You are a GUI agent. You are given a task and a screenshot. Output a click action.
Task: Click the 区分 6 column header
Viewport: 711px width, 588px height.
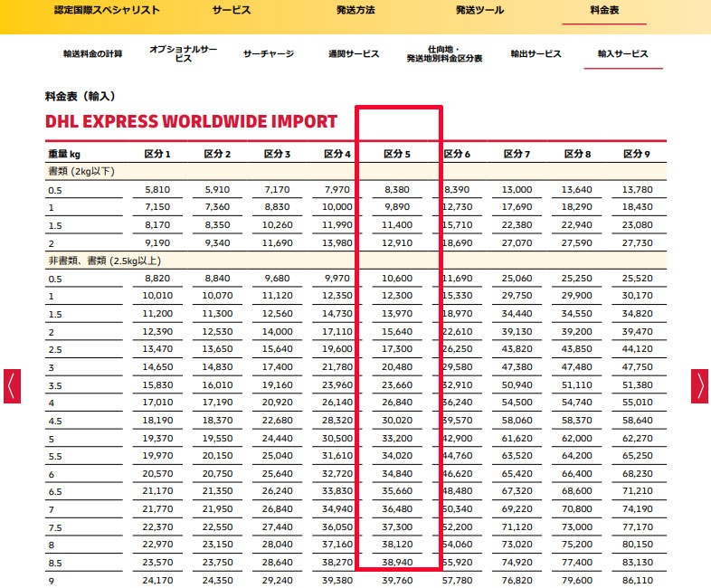point(457,154)
